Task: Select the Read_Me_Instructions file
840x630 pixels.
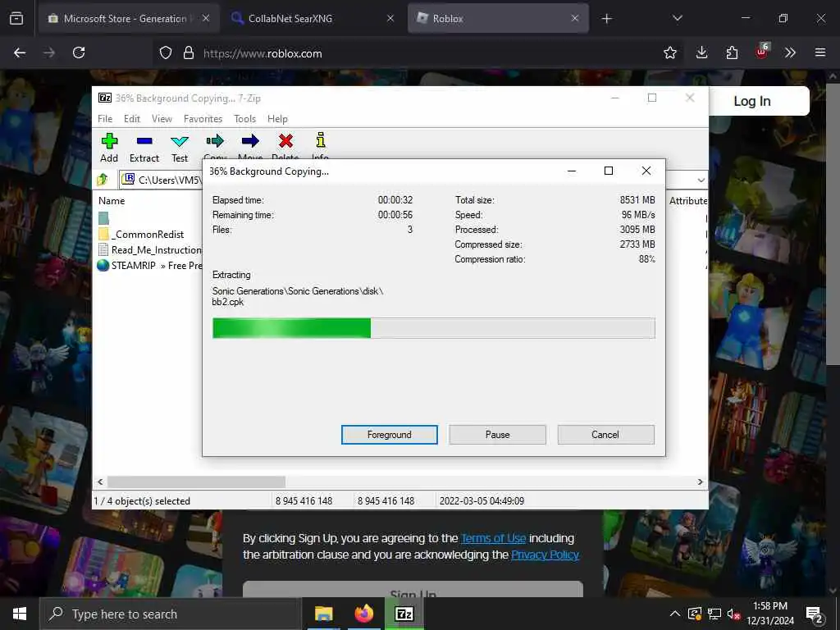Action: click(149, 249)
